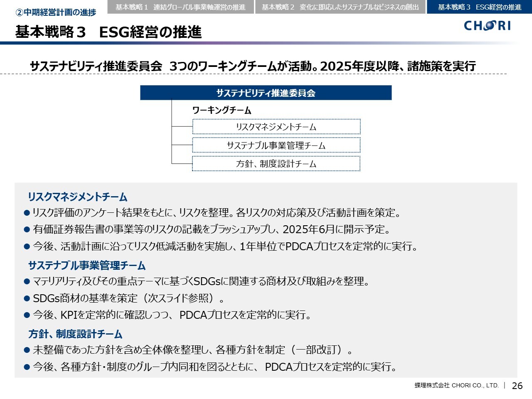Select the サステナブル事業管理チーム dotted box
532x399 pixels.
click(276, 145)
